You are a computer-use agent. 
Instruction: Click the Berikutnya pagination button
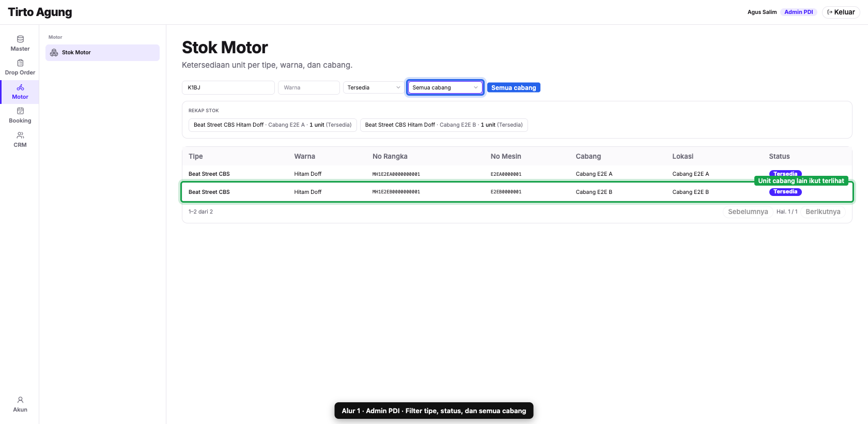[823, 212]
